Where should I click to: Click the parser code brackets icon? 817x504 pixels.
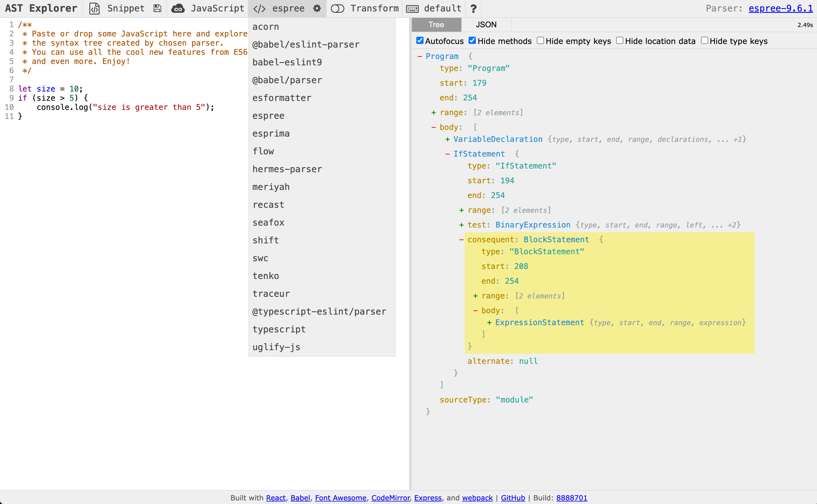coord(259,8)
